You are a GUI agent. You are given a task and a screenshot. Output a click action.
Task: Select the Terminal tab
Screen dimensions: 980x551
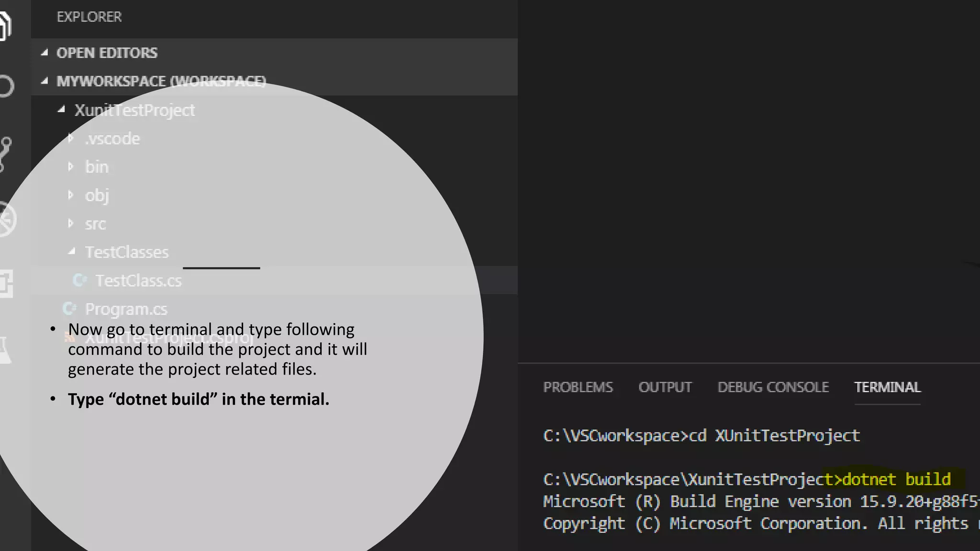pyautogui.click(x=887, y=387)
